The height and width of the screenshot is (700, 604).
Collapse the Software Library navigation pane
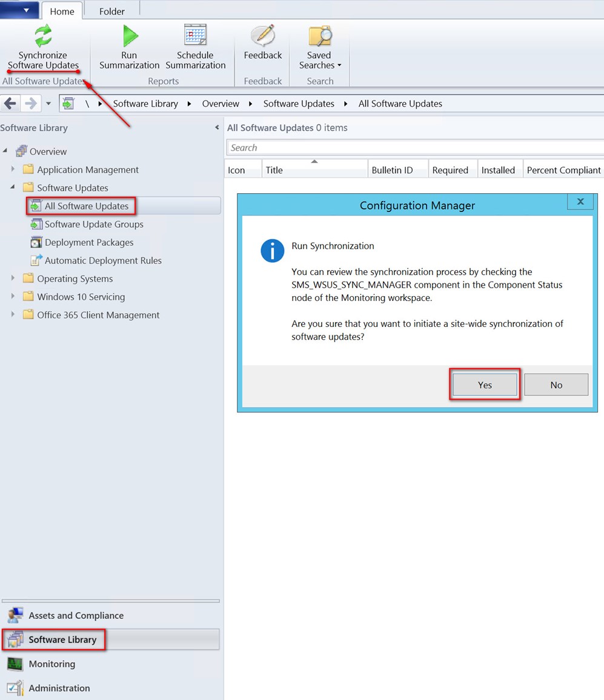coord(217,127)
